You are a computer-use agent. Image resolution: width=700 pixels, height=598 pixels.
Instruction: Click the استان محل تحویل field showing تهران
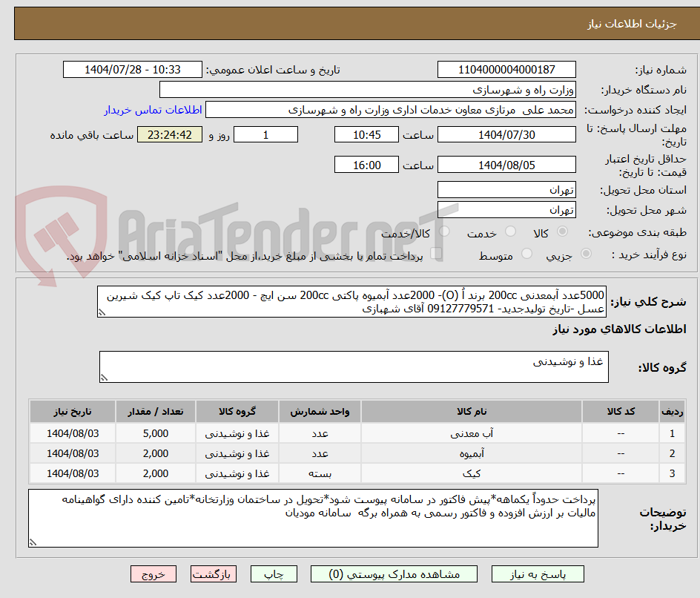coord(506,189)
